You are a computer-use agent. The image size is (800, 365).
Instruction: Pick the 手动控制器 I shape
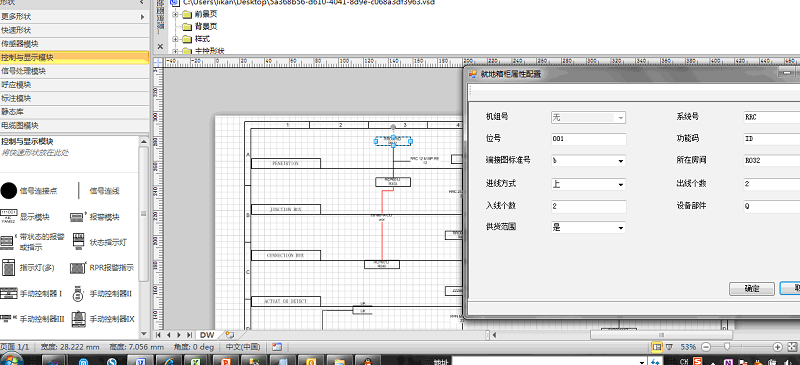point(8,294)
